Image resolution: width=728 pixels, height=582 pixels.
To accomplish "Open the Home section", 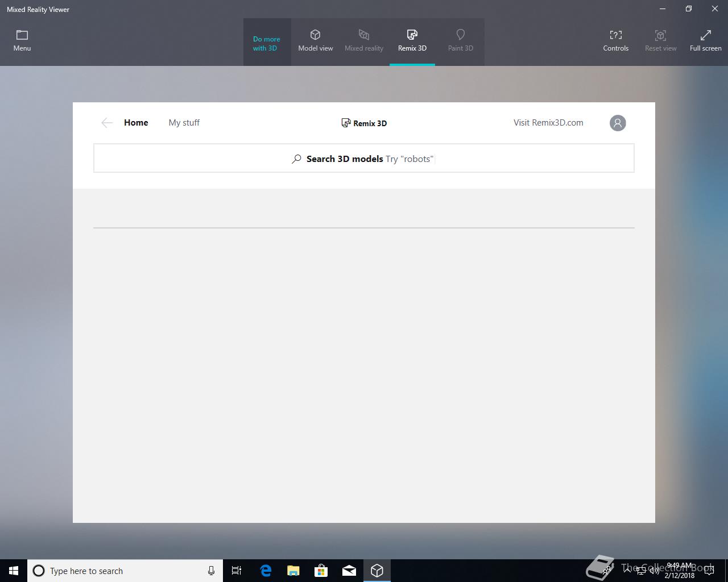I will click(136, 123).
